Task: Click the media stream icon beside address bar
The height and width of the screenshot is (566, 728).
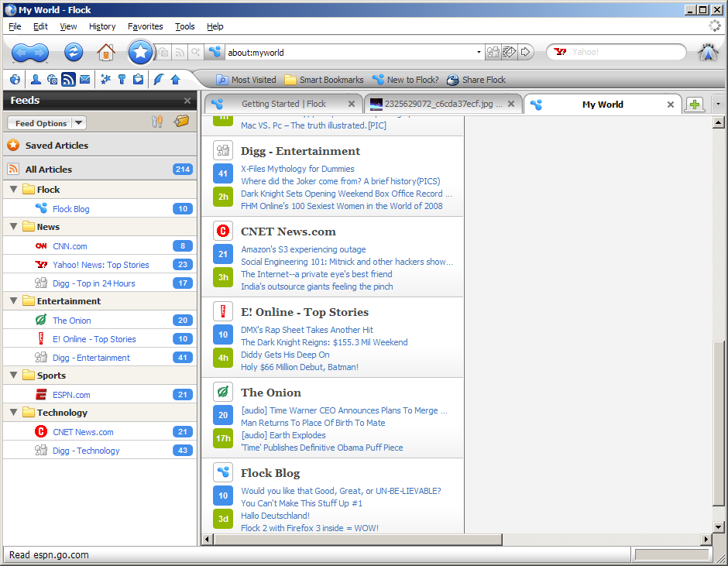Action: click(163, 53)
